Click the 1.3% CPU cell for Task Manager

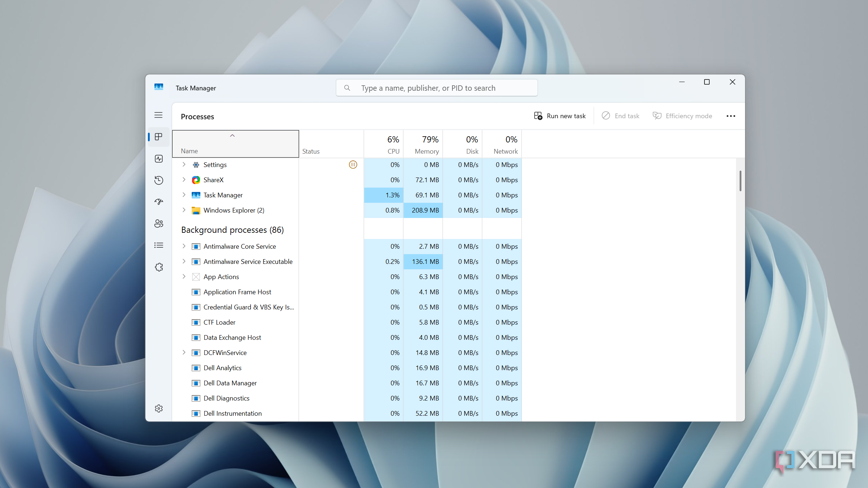[384, 195]
